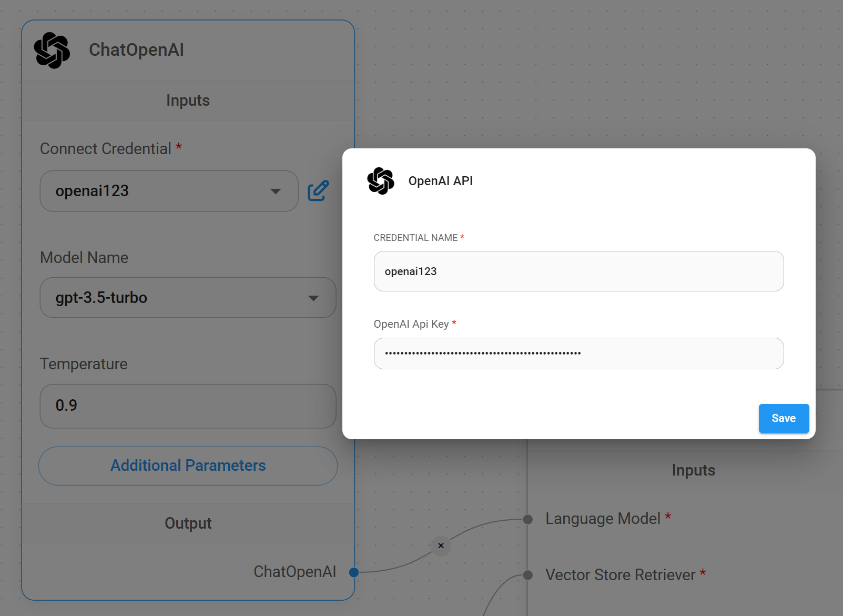Click the arrow beside the openai123 credential

click(x=276, y=191)
